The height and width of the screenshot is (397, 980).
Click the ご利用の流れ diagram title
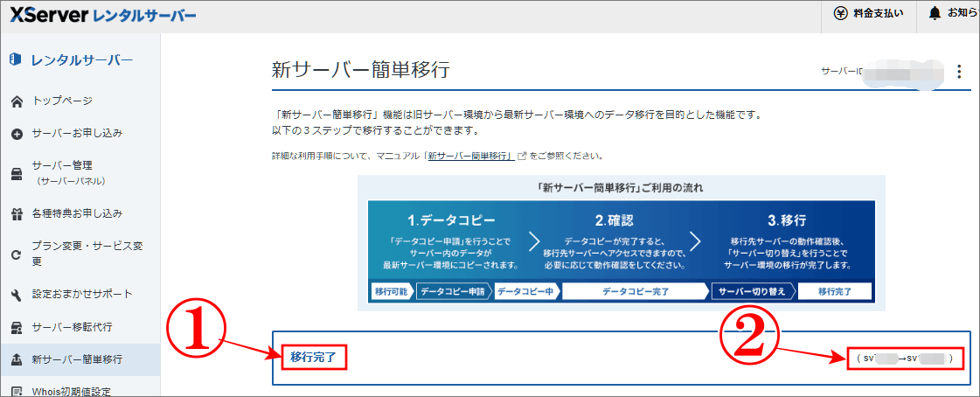[622, 187]
